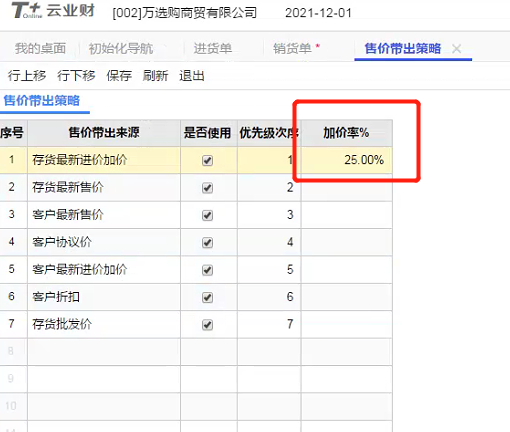Exit using the 退出 button

tap(192, 76)
